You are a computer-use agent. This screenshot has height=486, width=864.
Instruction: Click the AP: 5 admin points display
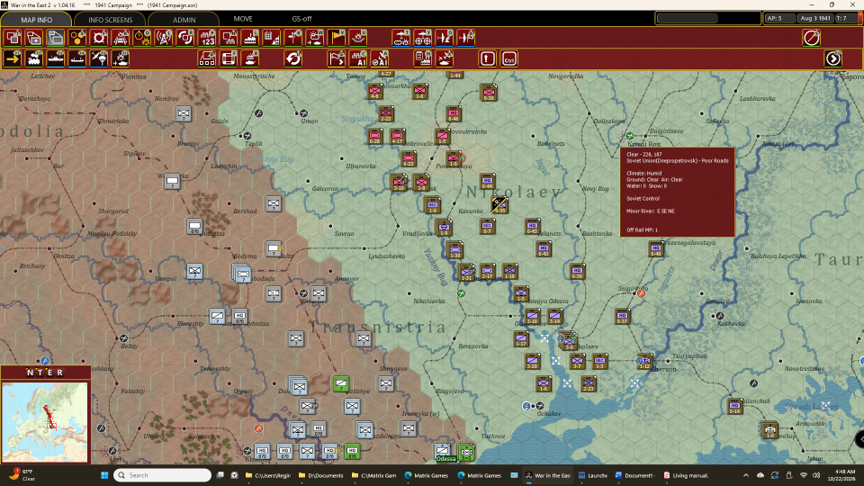pyautogui.click(x=778, y=18)
